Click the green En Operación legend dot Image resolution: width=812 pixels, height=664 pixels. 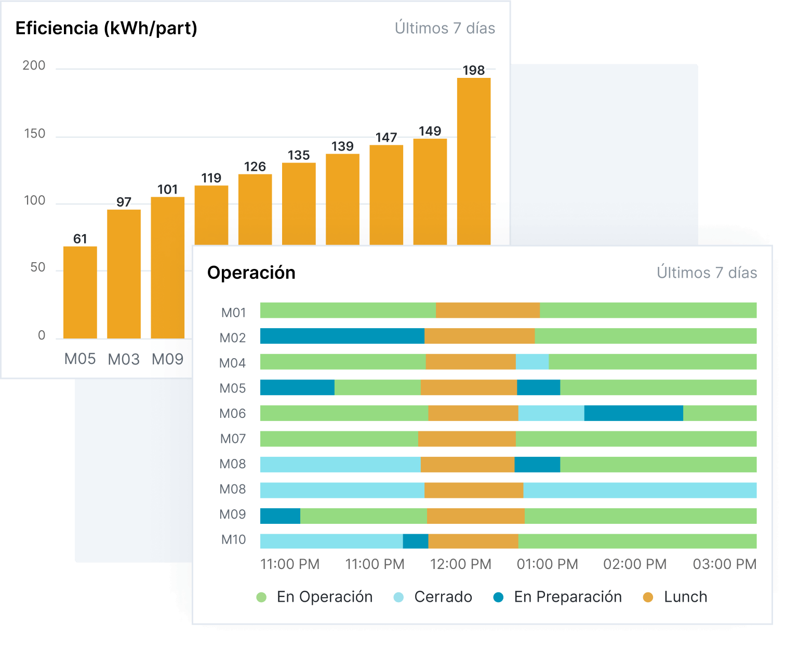(261, 598)
